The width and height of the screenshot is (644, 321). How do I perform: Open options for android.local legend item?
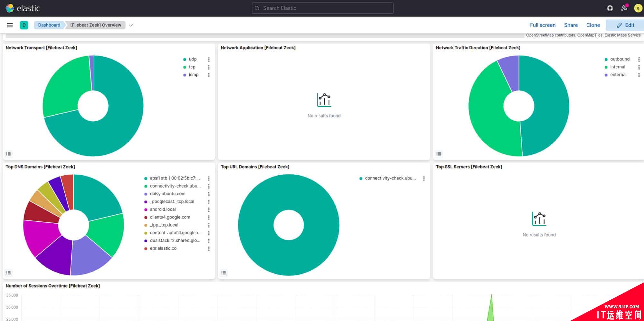point(209,209)
